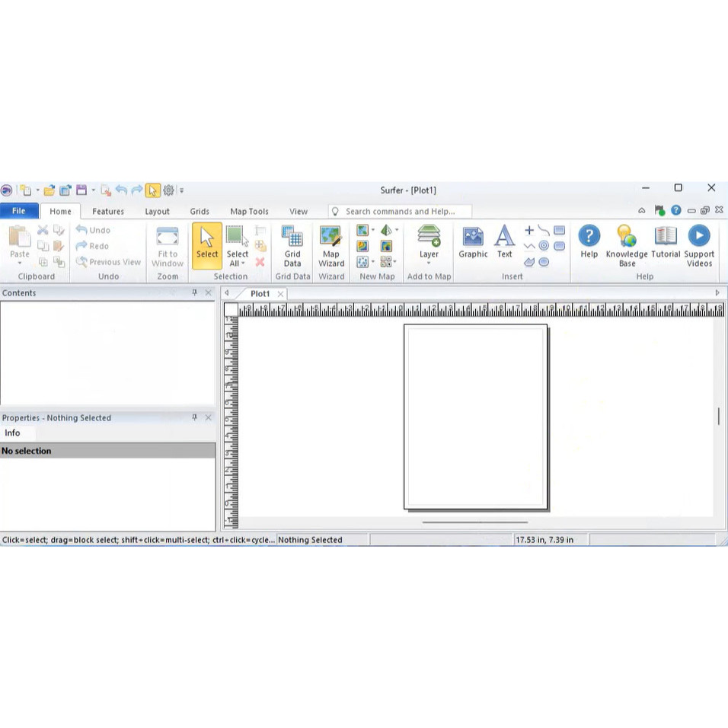Choose the rectangle insert tool
The image size is (728, 728).
(560, 230)
